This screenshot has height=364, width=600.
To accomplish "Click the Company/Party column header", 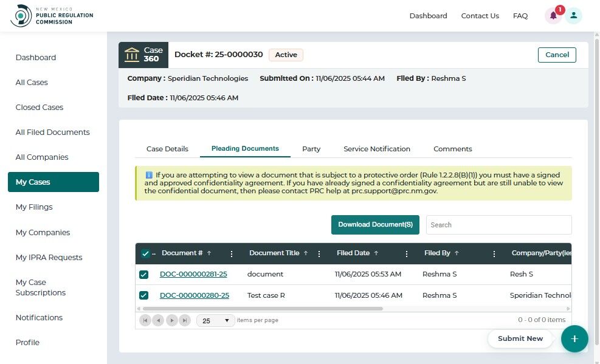I will 541,253.
